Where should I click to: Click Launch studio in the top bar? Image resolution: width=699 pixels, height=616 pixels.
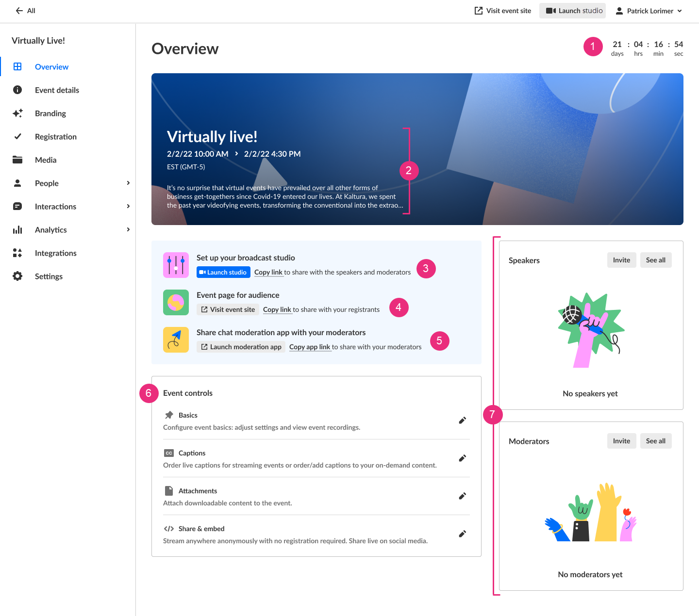pyautogui.click(x=573, y=11)
